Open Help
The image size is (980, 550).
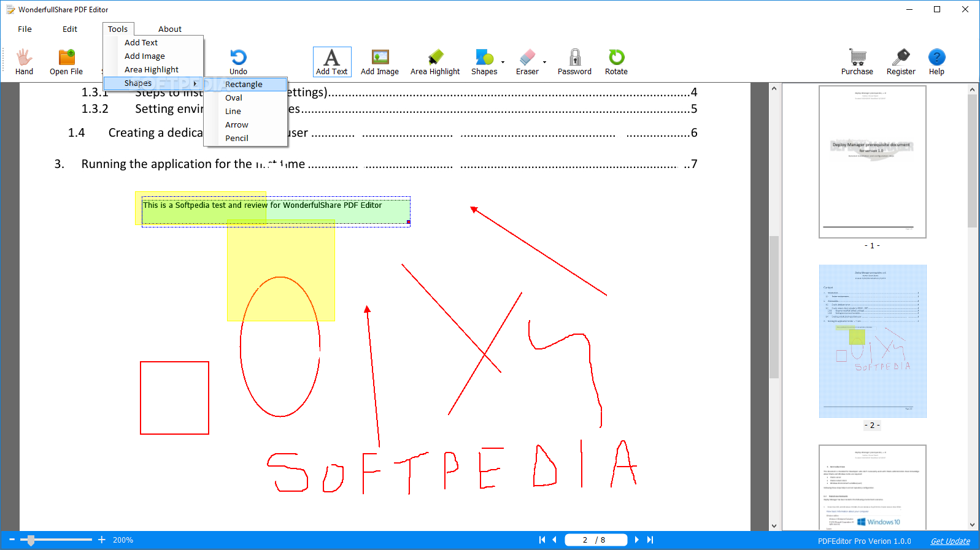coord(936,62)
